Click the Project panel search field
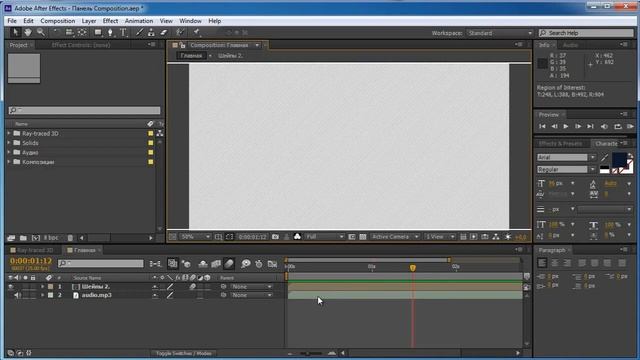 pos(84,110)
